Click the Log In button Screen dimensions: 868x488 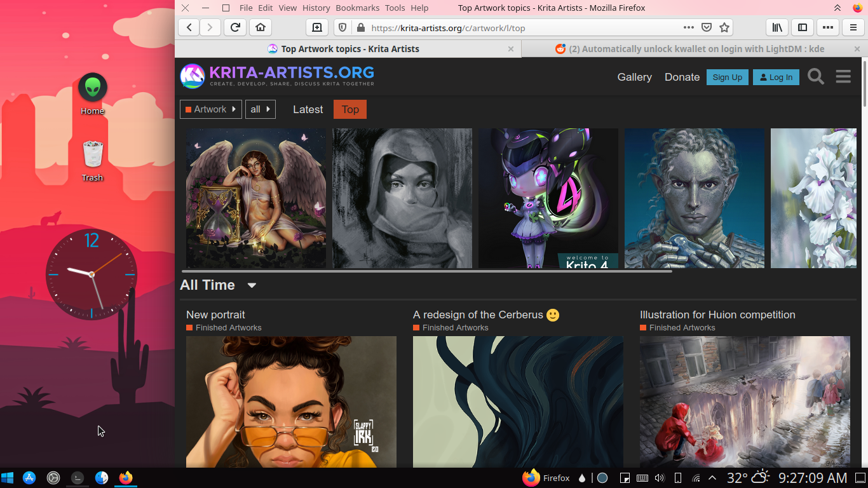point(776,77)
